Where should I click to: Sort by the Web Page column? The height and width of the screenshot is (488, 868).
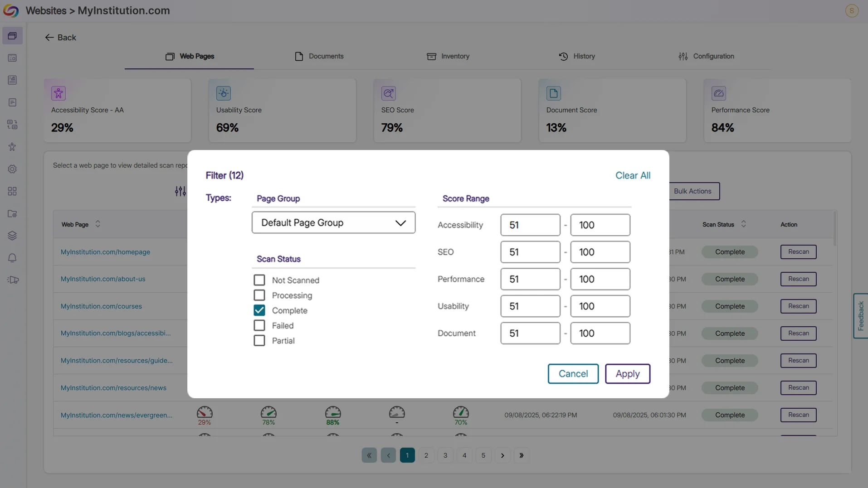(x=98, y=224)
